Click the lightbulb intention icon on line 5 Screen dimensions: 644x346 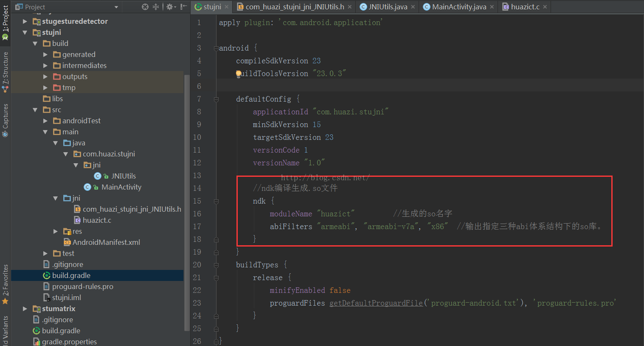239,74
